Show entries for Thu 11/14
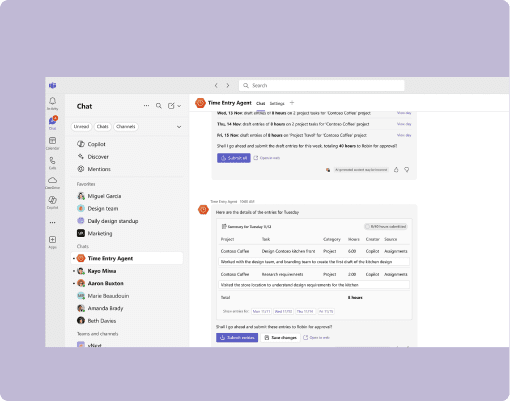This screenshot has width=510, height=401. click(305, 311)
